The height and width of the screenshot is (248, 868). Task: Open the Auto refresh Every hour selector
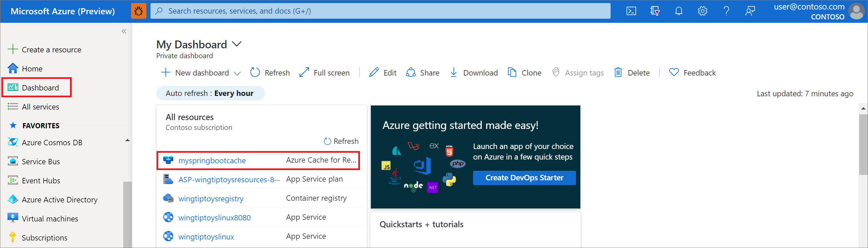click(211, 93)
